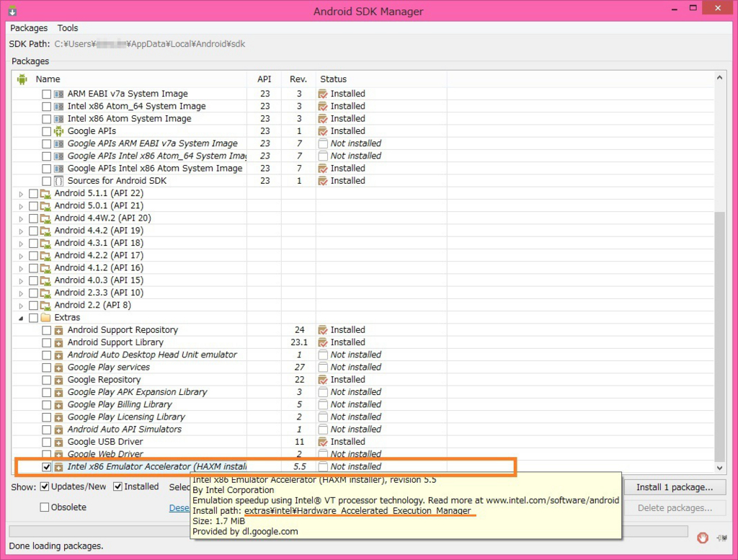Click the Android Support Repository package icon
Screen dimensions: 738x560
(x=58, y=330)
